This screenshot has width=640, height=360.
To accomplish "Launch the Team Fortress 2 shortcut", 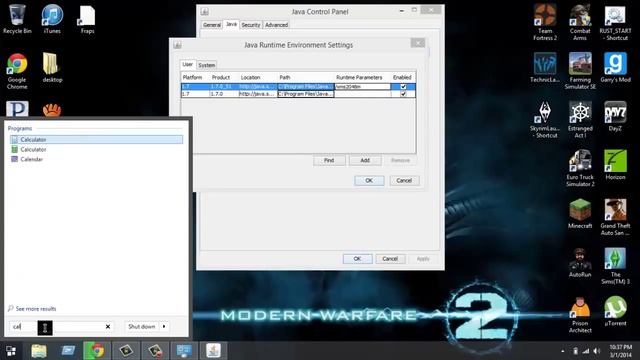I will tap(545, 22).
